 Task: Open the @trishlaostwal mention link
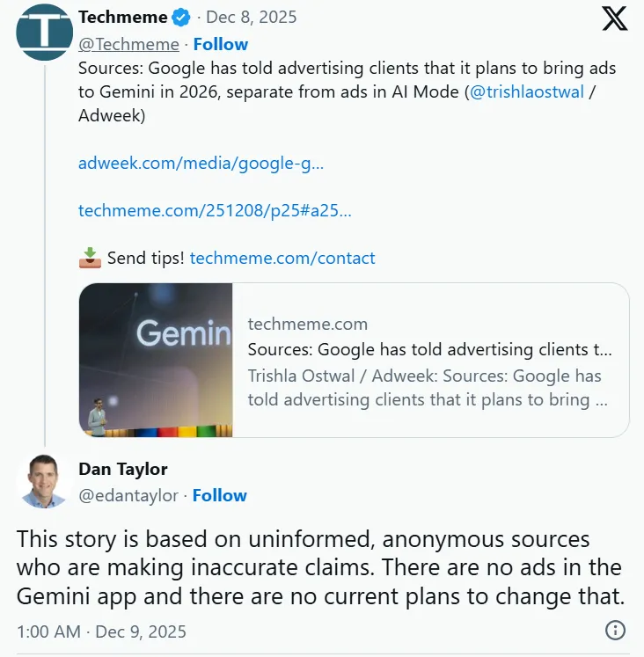tap(527, 92)
